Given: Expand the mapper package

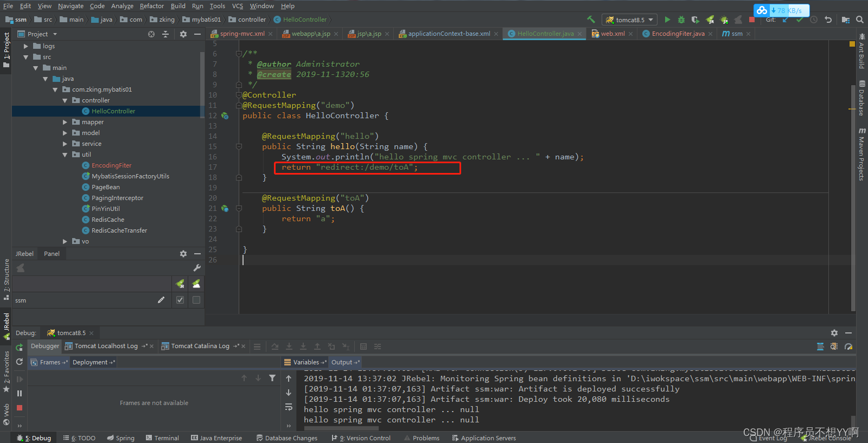Looking at the screenshot, I should (65, 122).
